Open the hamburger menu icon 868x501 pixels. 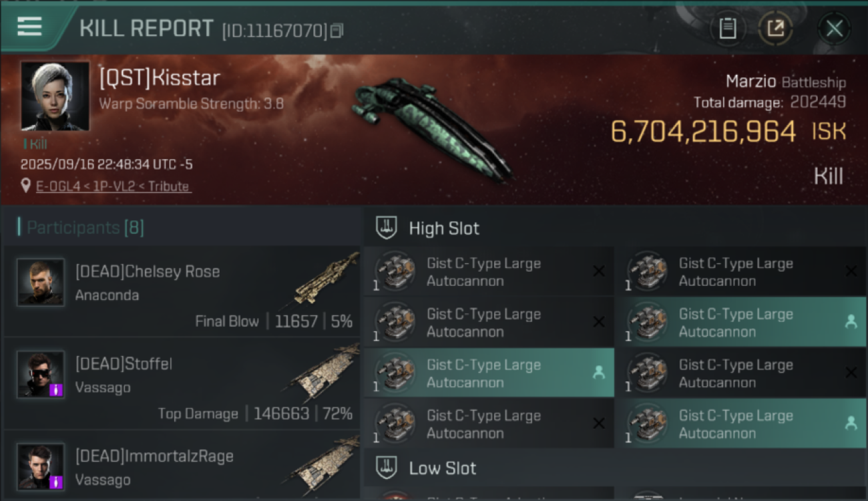pyautogui.click(x=30, y=27)
